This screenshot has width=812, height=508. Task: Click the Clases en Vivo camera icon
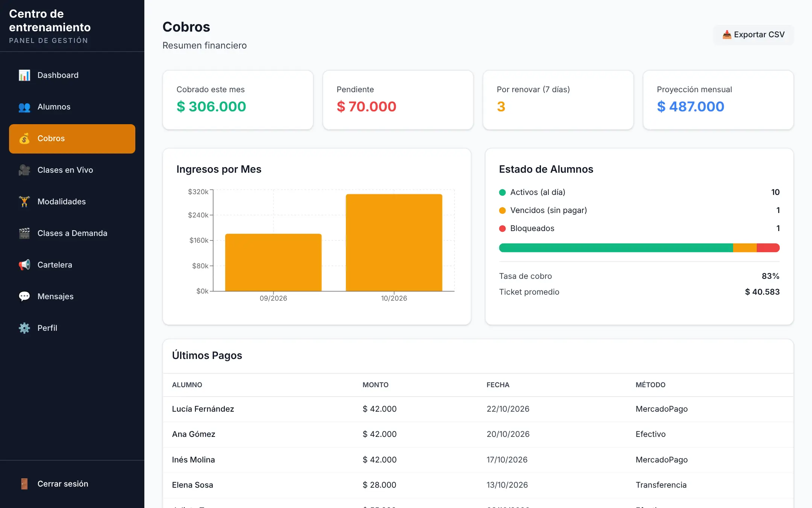24,170
